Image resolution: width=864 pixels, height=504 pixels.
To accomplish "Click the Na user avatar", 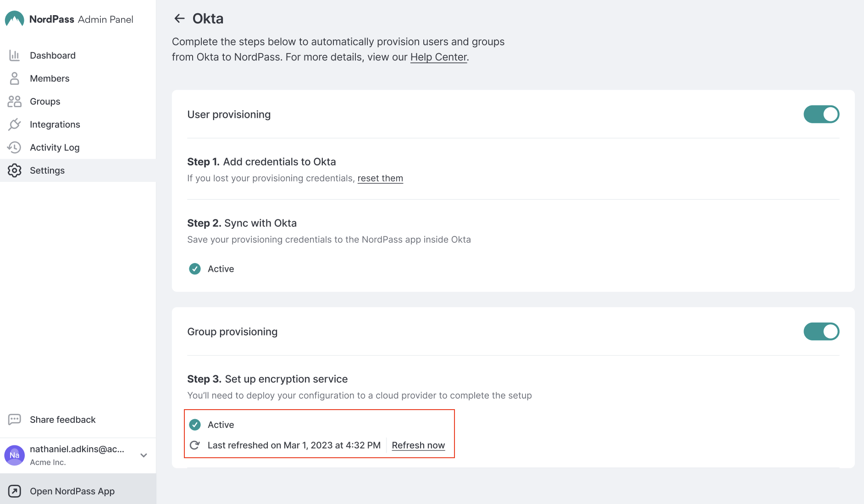I will tap(14, 455).
